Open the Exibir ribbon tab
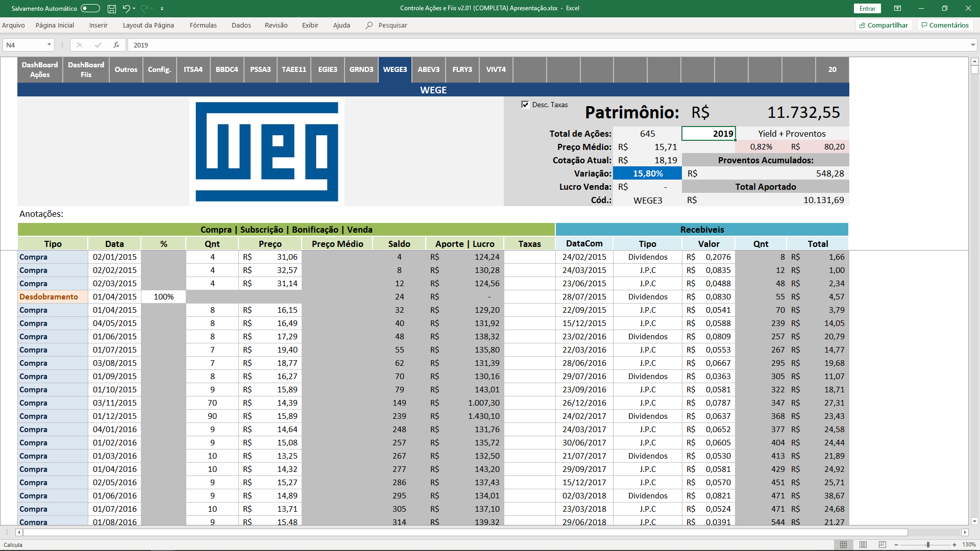This screenshot has height=551, width=980. [x=310, y=25]
